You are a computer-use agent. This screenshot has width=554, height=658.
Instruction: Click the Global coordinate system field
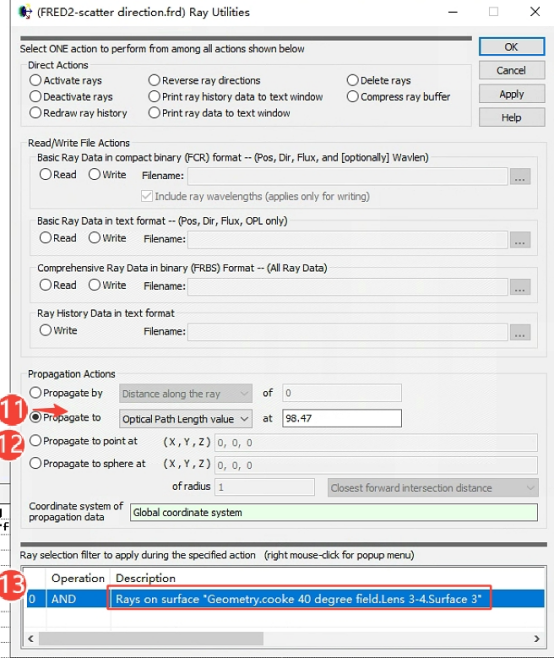(x=334, y=512)
